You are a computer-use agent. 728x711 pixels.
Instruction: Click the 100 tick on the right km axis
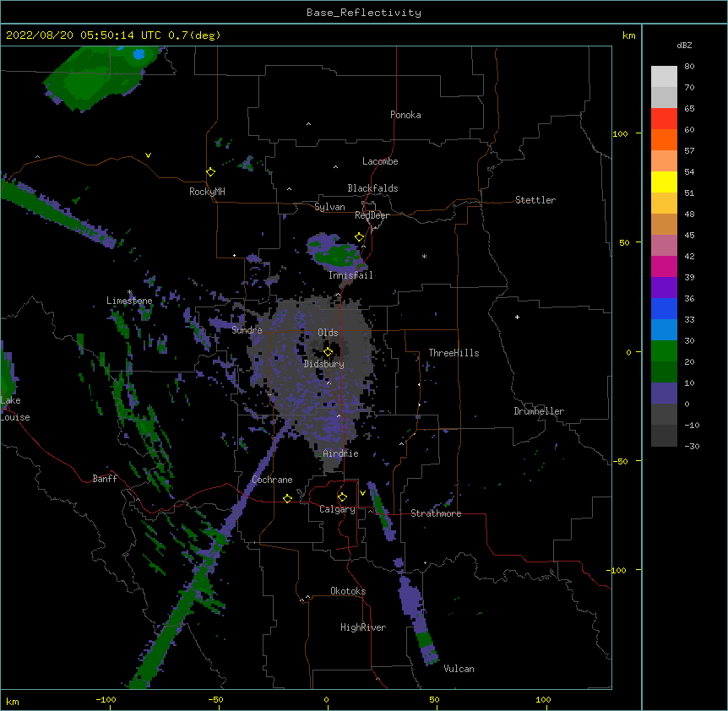click(620, 133)
